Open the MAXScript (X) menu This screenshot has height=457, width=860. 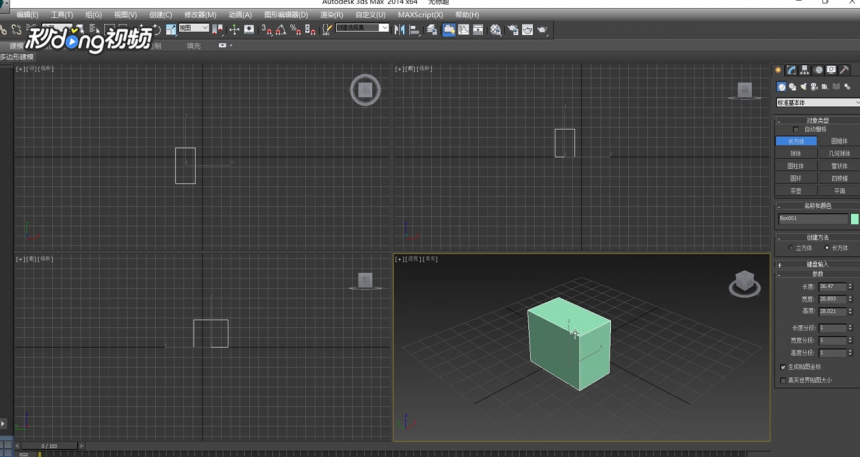[x=421, y=15]
